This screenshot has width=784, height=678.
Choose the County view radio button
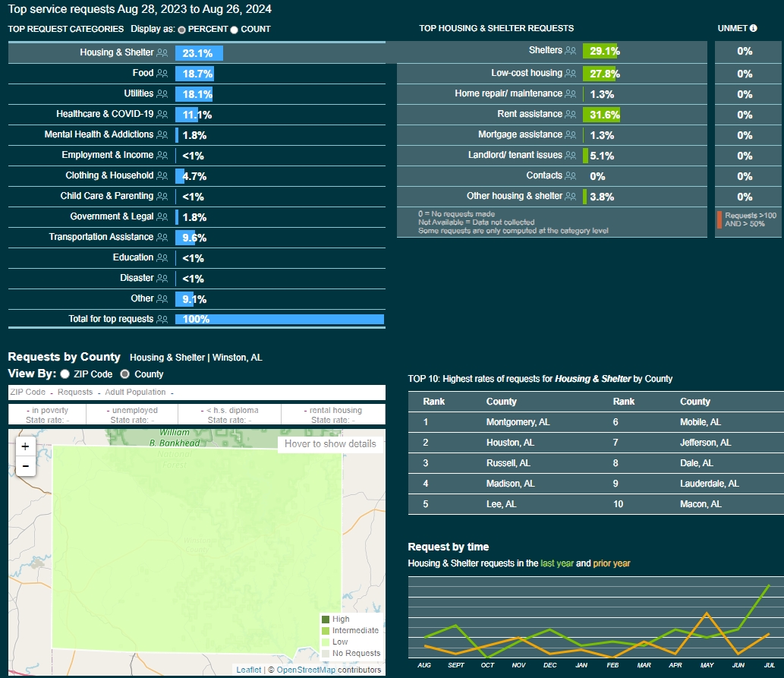[x=125, y=374]
